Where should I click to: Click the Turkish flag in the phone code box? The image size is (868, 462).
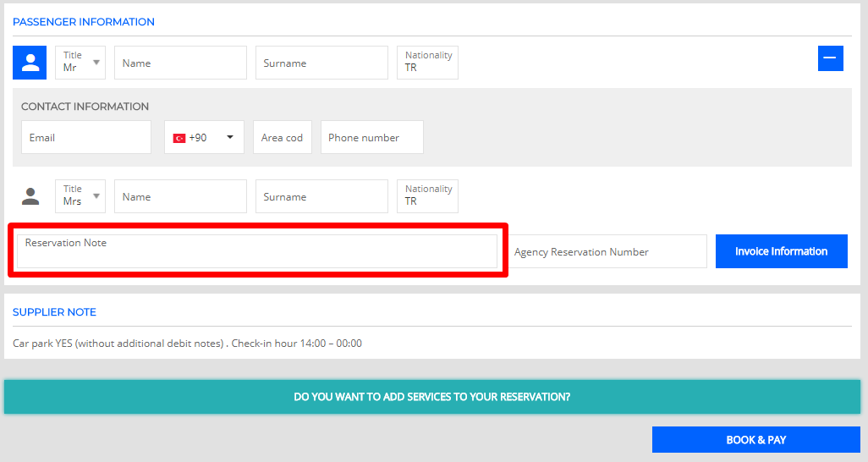(x=179, y=138)
